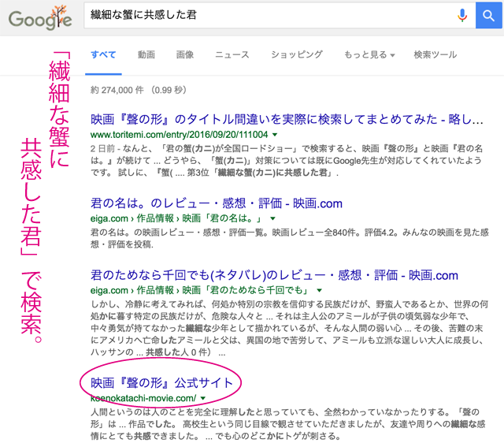
Task: Click the result count 約 274,000 件 text
Action: [117, 90]
